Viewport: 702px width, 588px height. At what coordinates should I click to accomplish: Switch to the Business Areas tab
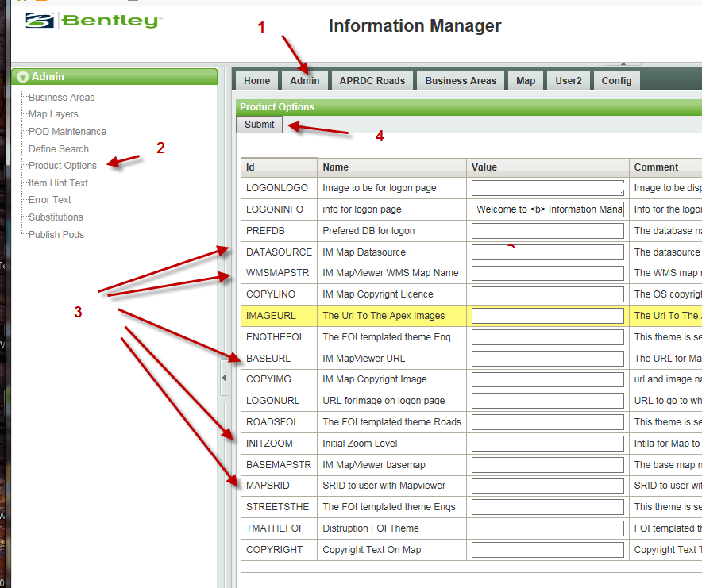461,80
